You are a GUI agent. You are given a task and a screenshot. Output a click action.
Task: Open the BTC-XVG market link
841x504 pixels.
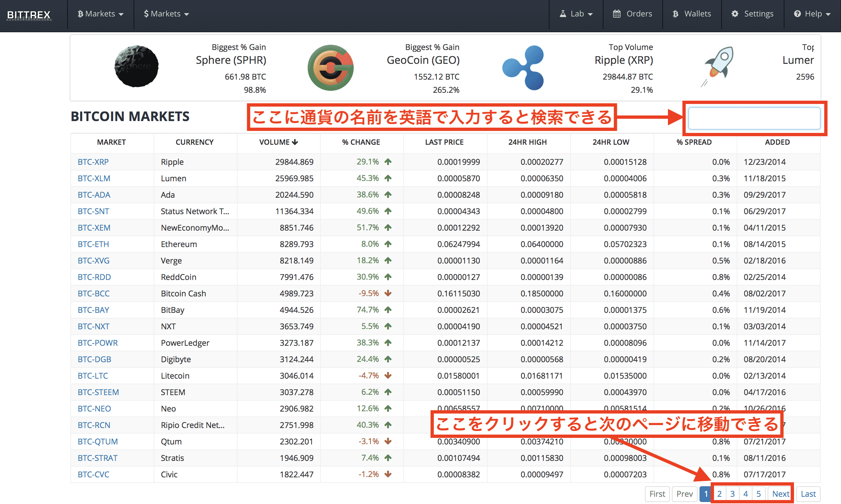(x=94, y=261)
